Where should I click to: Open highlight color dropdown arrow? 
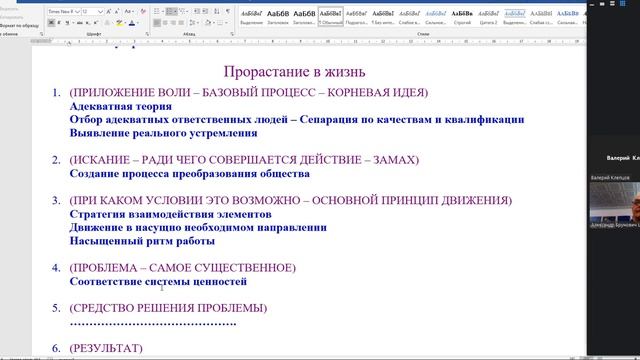pos(125,23)
